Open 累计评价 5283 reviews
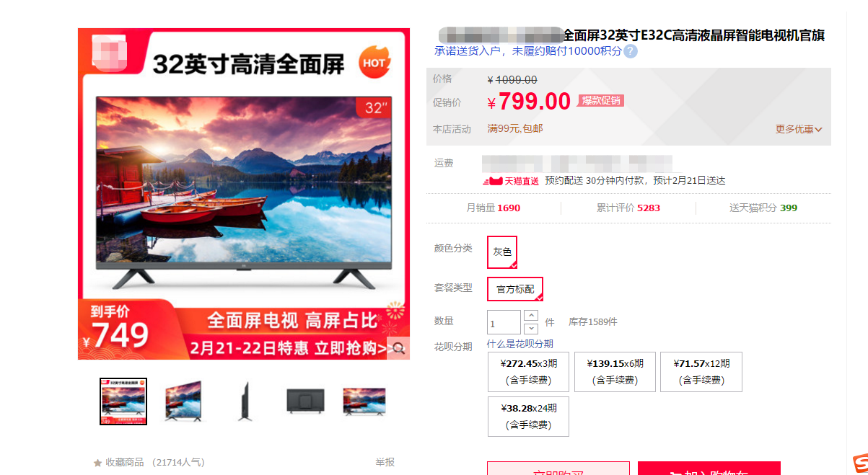Image resolution: width=868 pixels, height=475 pixels. pos(628,208)
